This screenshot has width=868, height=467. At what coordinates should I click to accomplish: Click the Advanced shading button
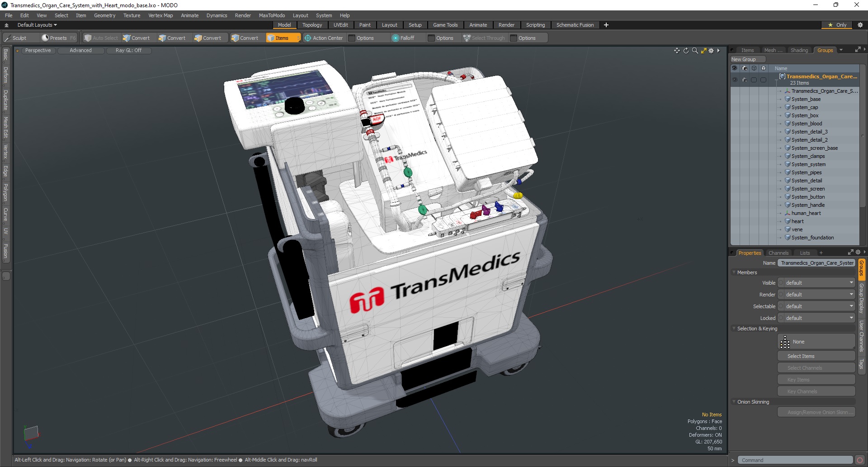[80, 51]
